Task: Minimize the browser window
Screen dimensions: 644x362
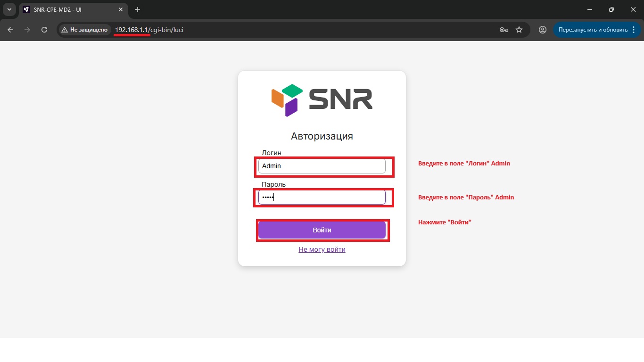Action: point(590,9)
